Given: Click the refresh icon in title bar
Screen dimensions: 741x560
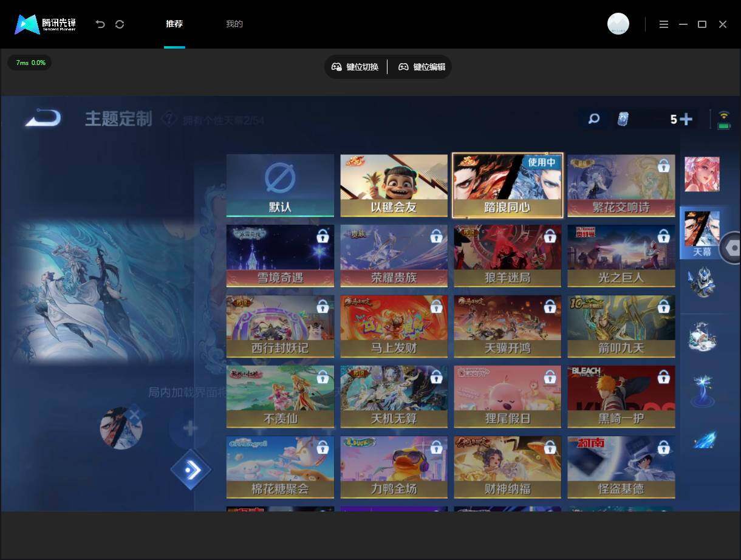Looking at the screenshot, I should (120, 24).
